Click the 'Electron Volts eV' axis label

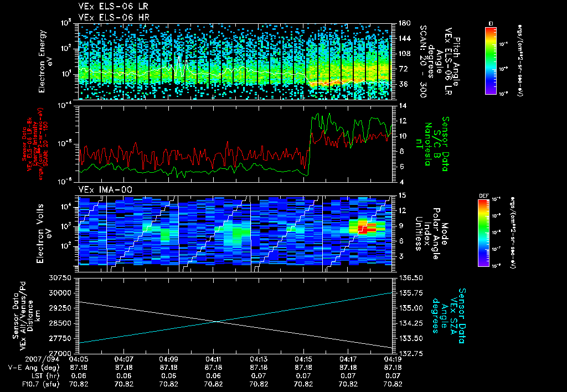(44, 233)
